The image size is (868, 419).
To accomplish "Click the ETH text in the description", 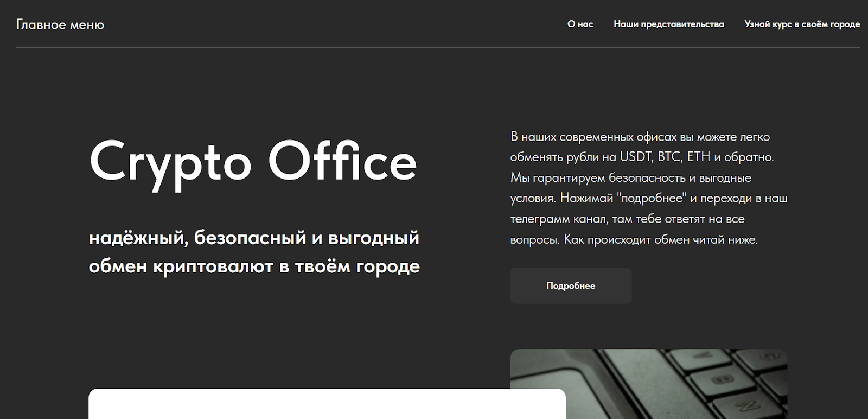I will (698, 157).
